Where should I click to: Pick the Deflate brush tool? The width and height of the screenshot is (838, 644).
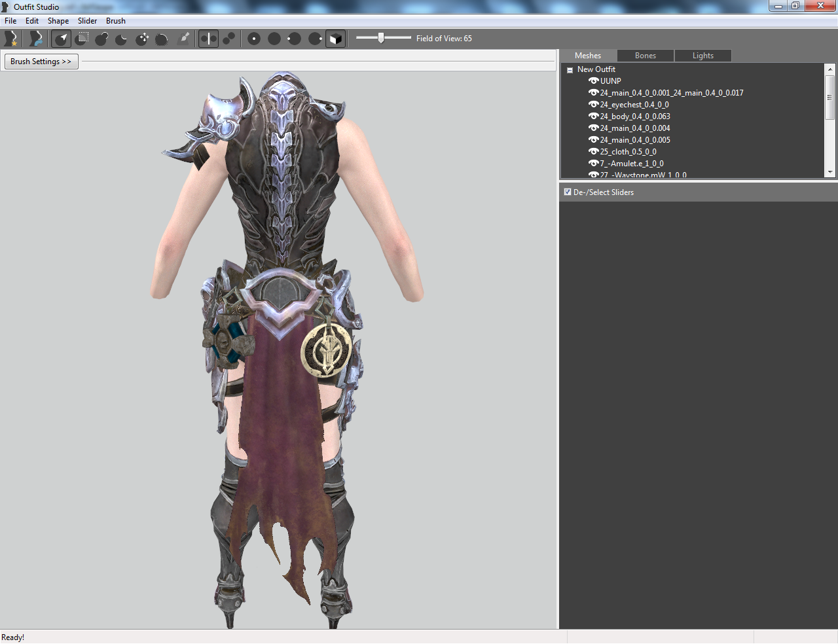(122, 39)
